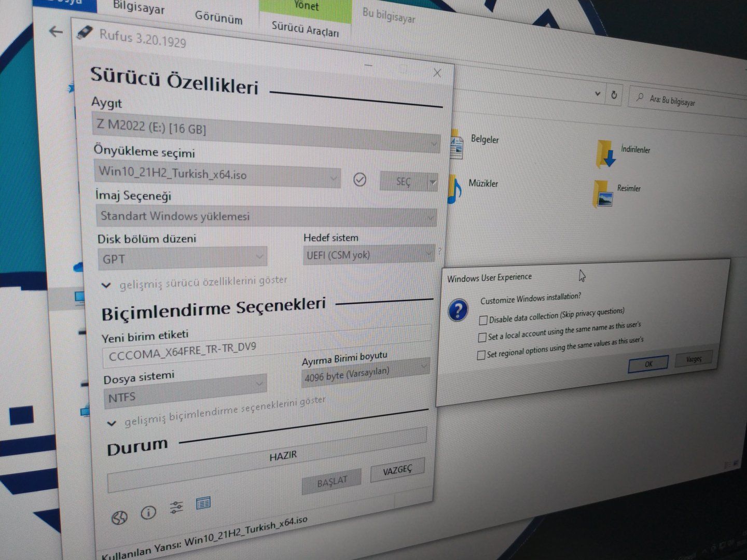The image size is (747, 560).
Task: Click the Biçimlendirme Seçenekleri heading
Action: 214,309
